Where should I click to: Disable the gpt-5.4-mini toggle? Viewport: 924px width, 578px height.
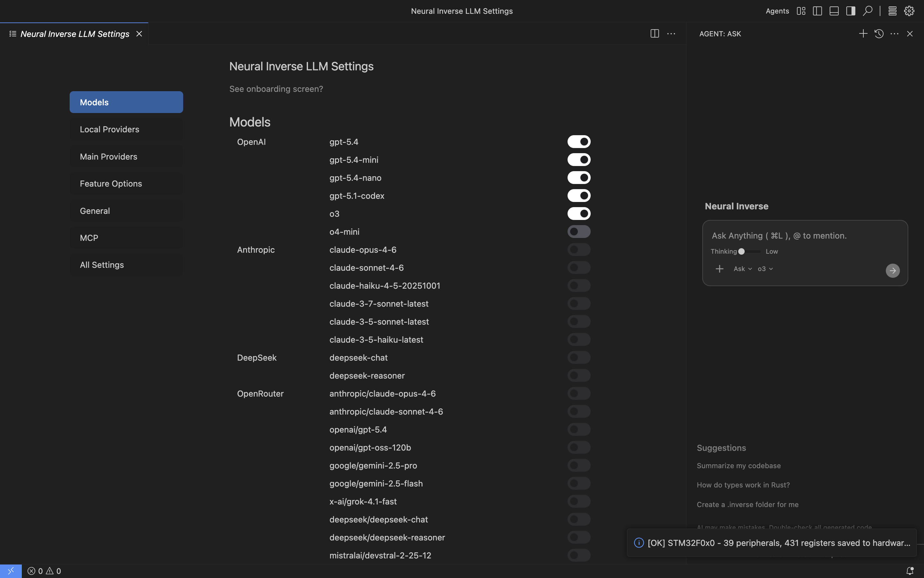click(579, 160)
